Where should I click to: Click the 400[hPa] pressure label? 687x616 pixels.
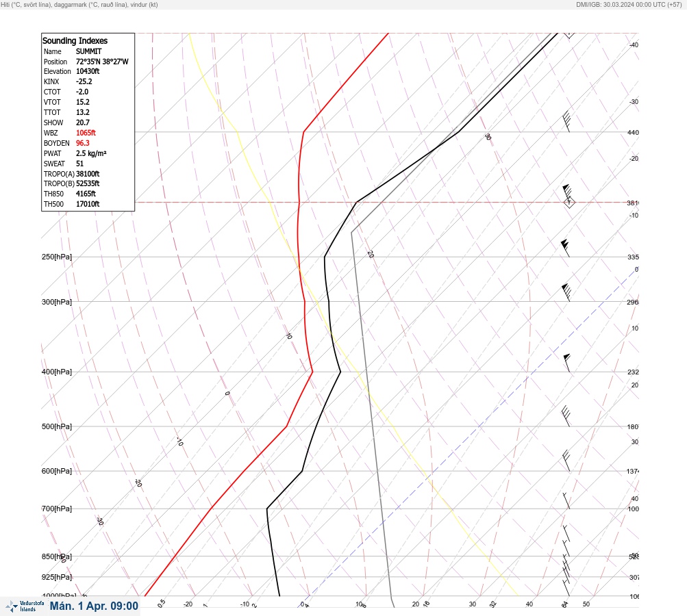tap(57, 372)
